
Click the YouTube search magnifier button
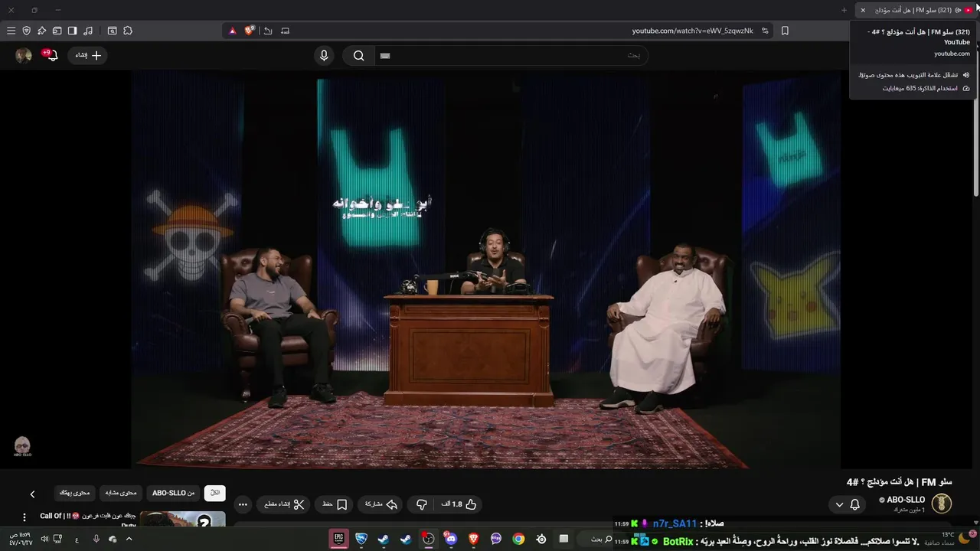coord(358,55)
